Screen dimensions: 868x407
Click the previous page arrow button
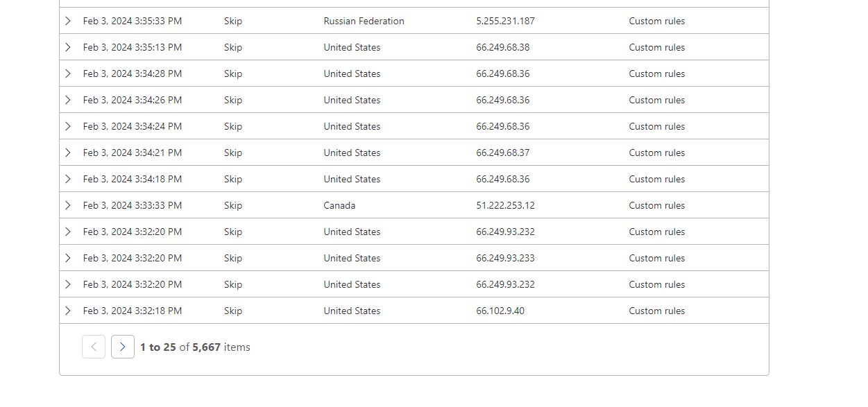click(x=94, y=347)
